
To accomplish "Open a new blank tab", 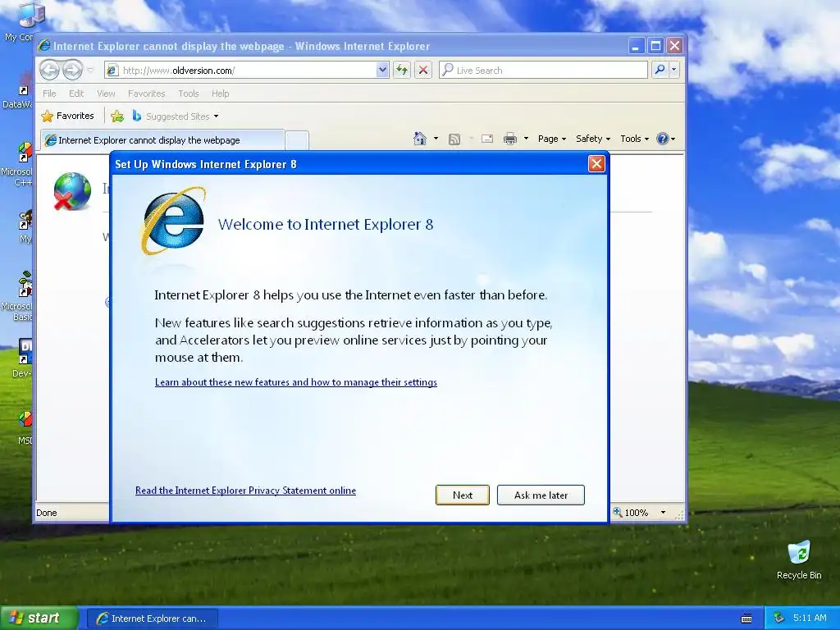I will [297, 140].
